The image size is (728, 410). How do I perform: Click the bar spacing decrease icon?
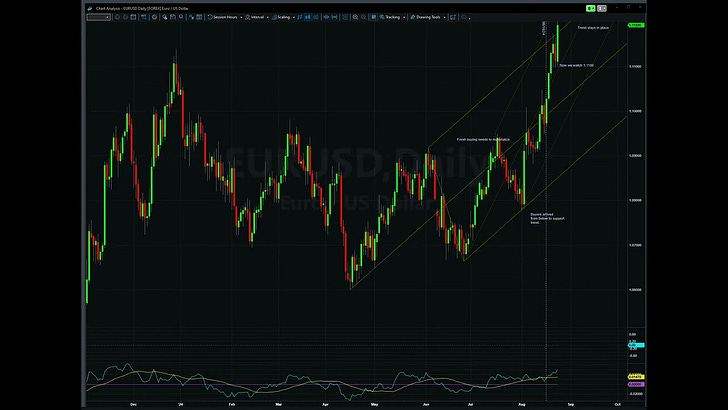click(326, 17)
